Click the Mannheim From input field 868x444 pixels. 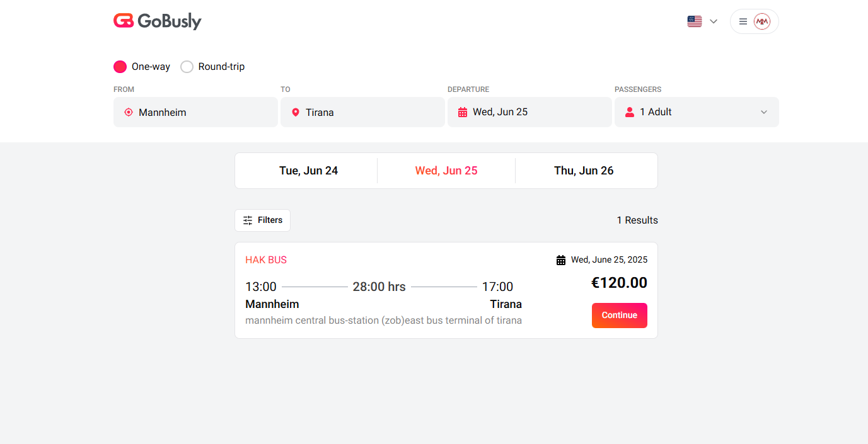pos(195,112)
